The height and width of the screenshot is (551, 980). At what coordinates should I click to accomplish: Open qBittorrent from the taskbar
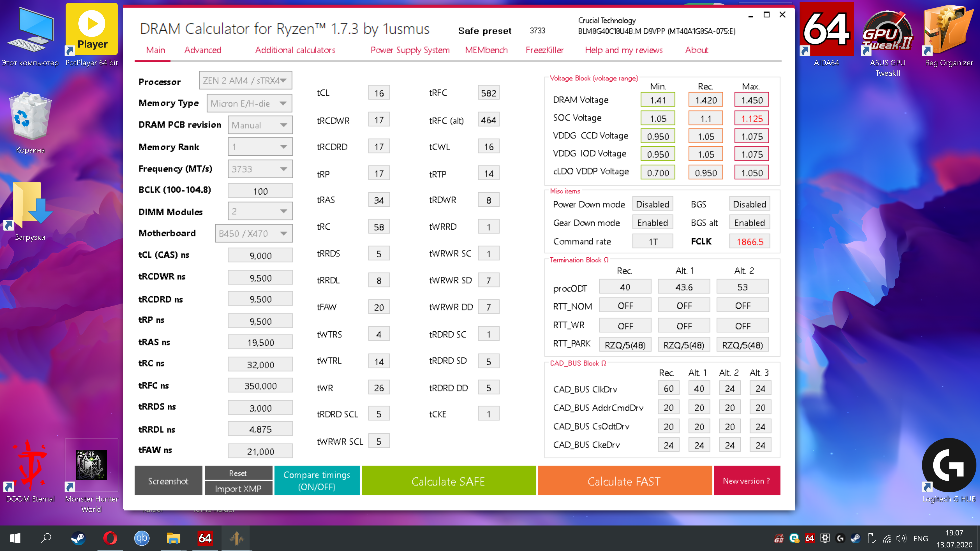(x=142, y=538)
